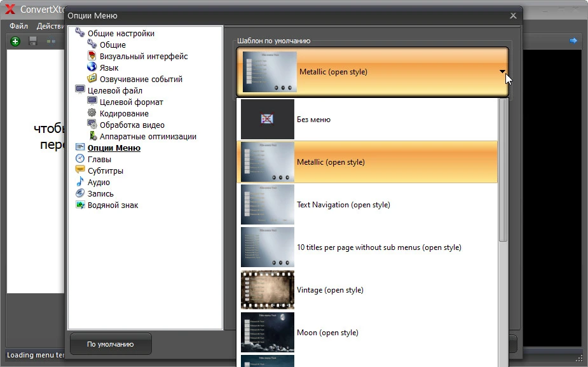
Task: Click the Text Navigation template thumbnail
Action: pos(268,205)
